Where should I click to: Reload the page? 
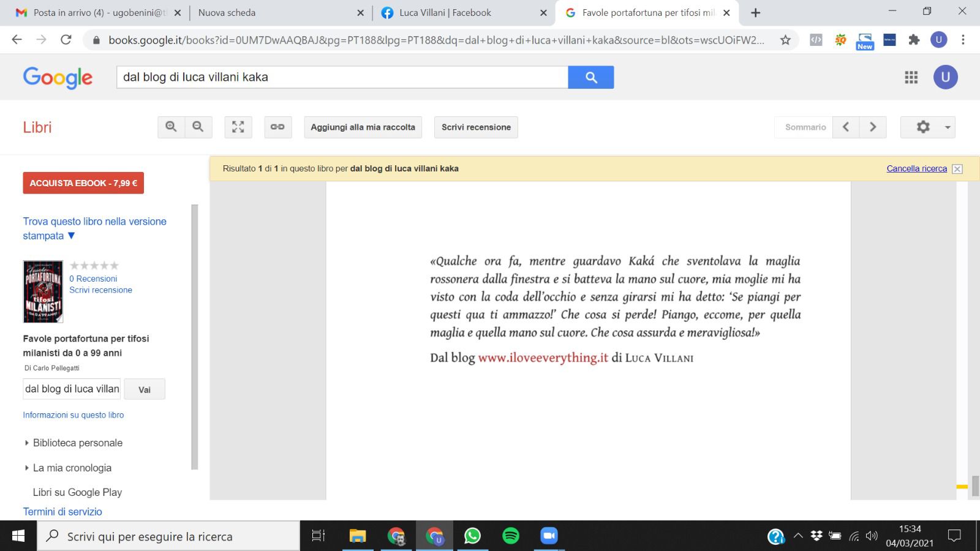66,40
